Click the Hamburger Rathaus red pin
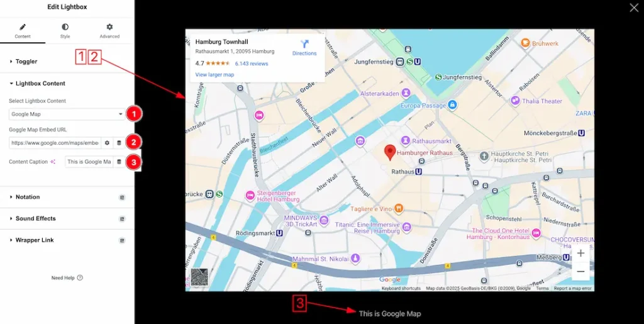This screenshot has width=644, height=324. tap(390, 152)
